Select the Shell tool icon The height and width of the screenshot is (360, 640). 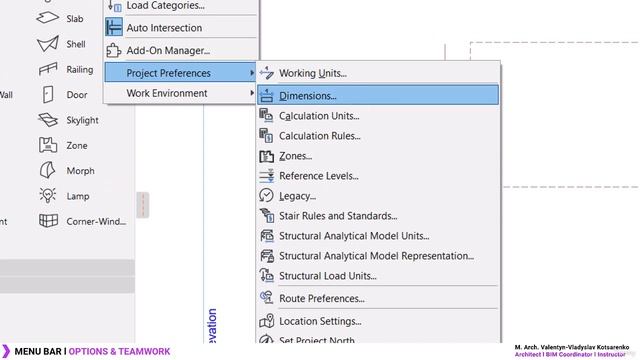pyautogui.click(x=48, y=44)
